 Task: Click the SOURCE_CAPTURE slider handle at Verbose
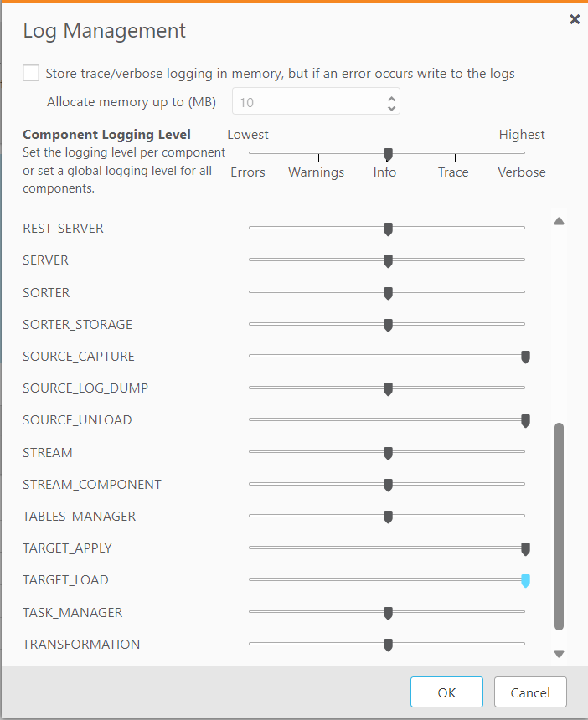tap(525, 357)
